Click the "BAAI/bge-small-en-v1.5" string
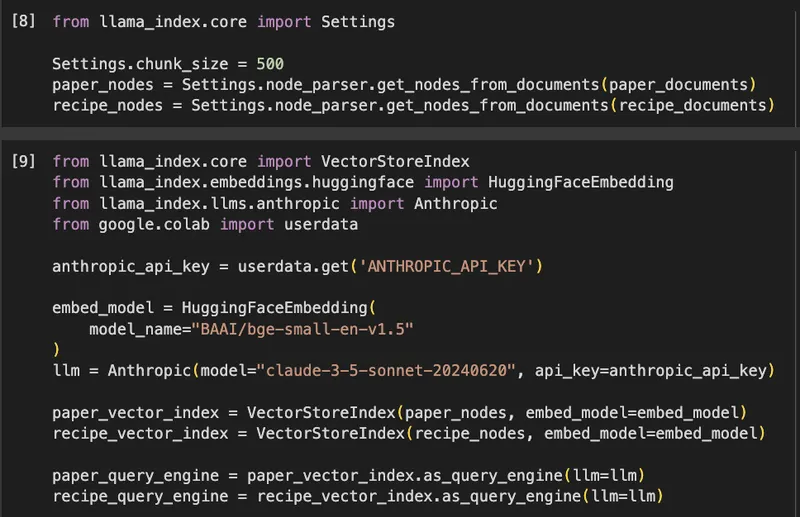This screenshot has height=517, width=800. tap(302, 329)
